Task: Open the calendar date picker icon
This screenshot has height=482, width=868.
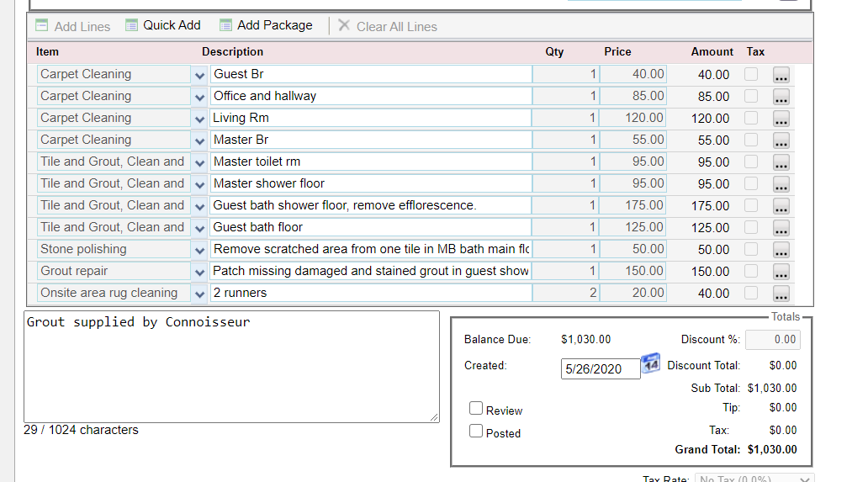Action: pos(650,364)
